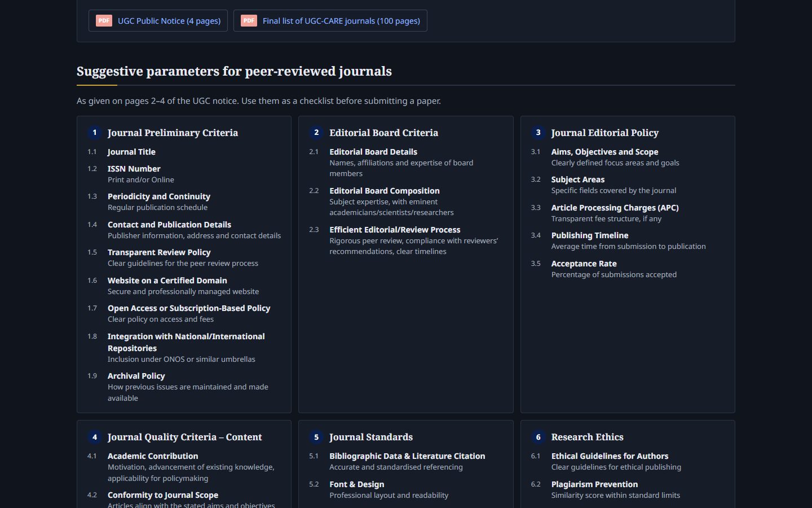812x508 pixels.
Task: Click 'Efficient Editorial/Review Process' item
Action: (395, 230)
